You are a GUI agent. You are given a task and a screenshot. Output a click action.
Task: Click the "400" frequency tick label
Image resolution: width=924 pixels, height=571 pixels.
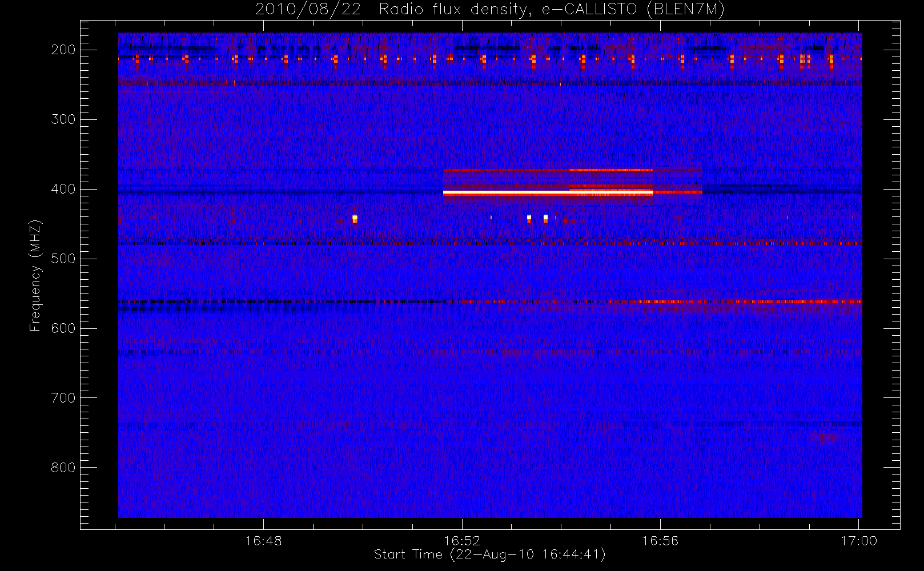pyautogui.click(x=63, y=189)
